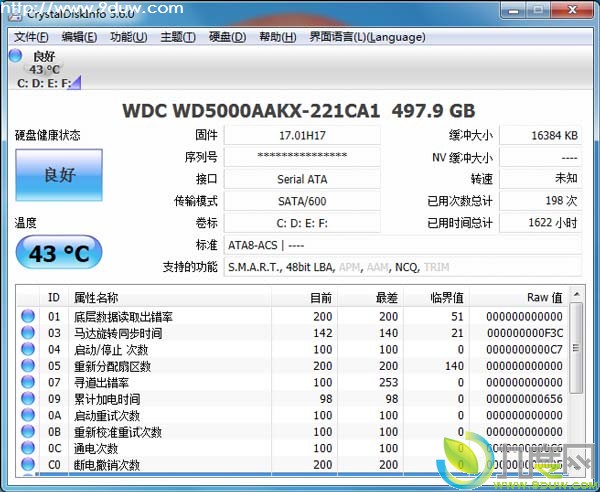
Task: Select row 底层数据读取出错率
Action: [293, 316]
